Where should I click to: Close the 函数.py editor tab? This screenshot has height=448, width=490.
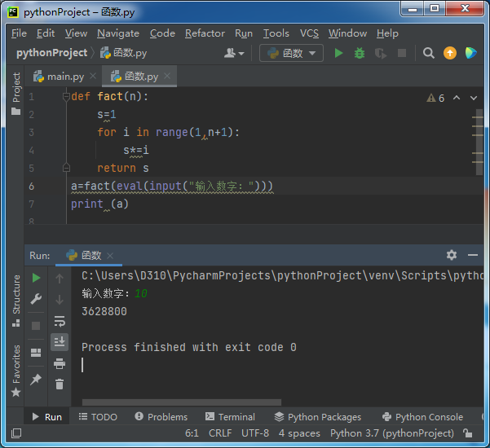167,76
